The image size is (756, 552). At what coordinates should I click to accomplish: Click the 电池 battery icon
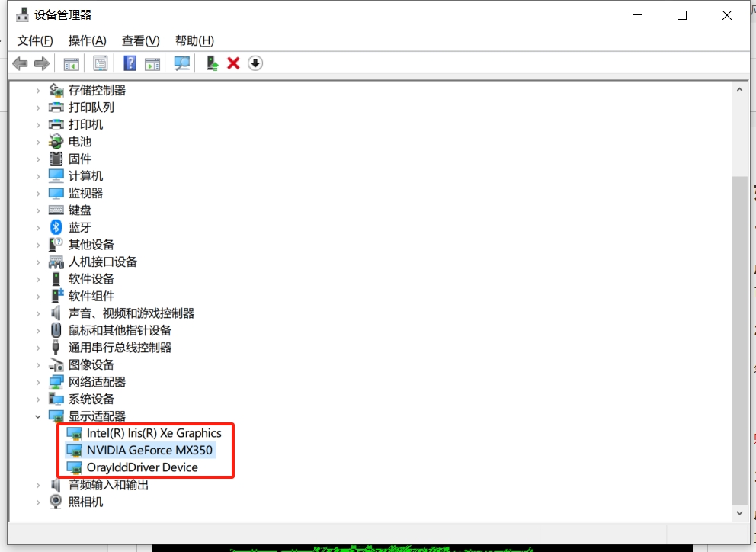point(56,141)
